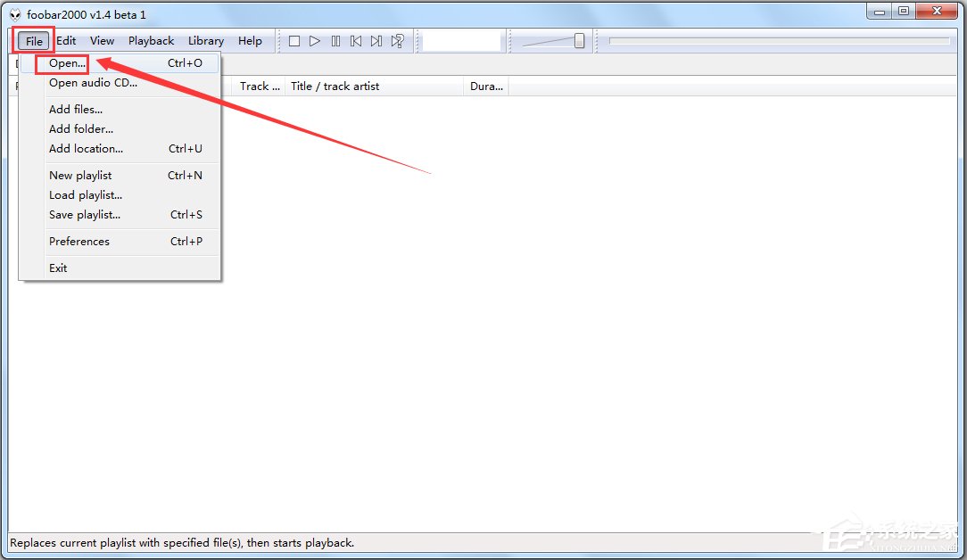The image size is (967, 560).
Task: Select Exit to quit foobar2000
Action: point(57,268)
